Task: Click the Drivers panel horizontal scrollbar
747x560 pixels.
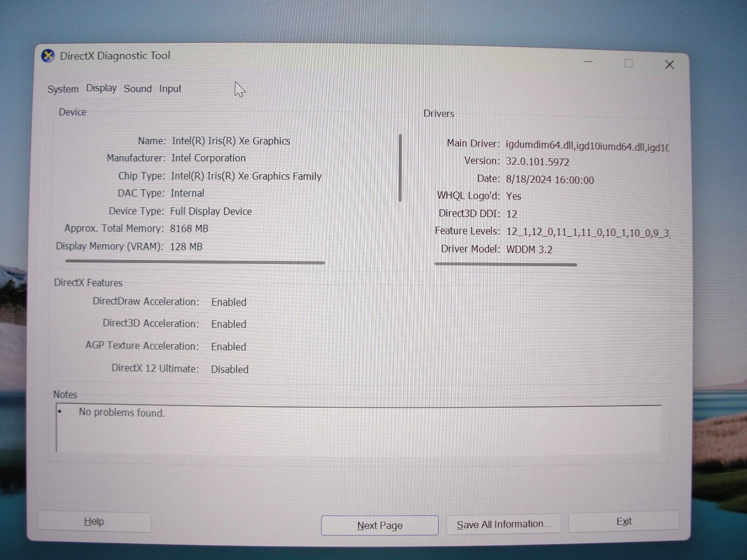Action: 506,265
